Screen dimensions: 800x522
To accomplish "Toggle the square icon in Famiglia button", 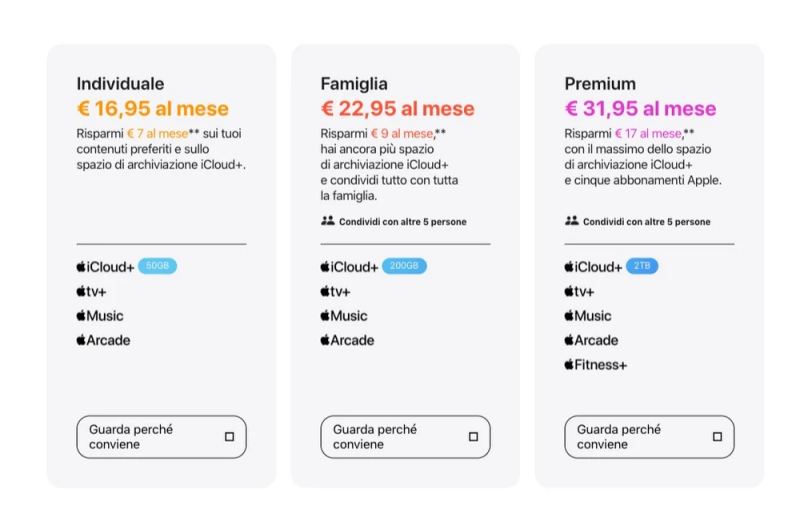I will click(x=473, y=437).
